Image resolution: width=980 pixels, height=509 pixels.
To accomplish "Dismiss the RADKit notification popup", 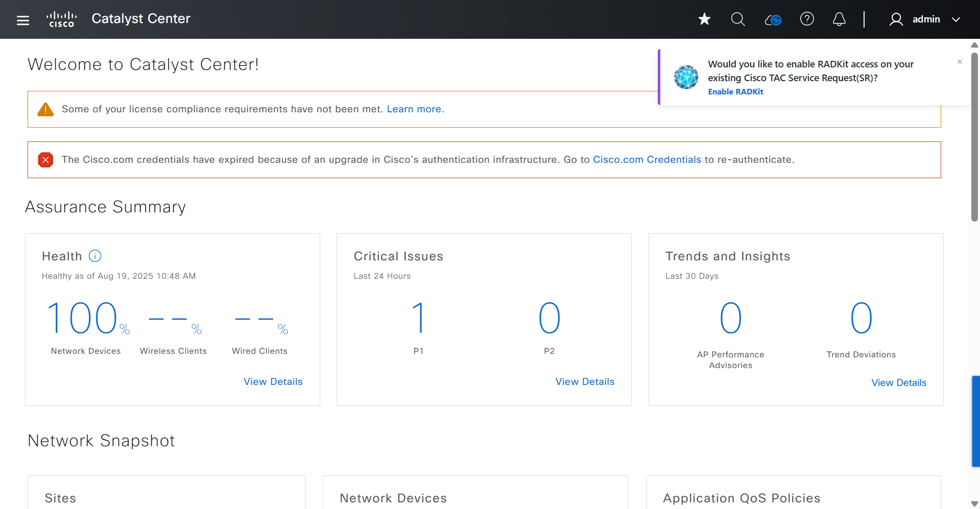I will point(960,62).
